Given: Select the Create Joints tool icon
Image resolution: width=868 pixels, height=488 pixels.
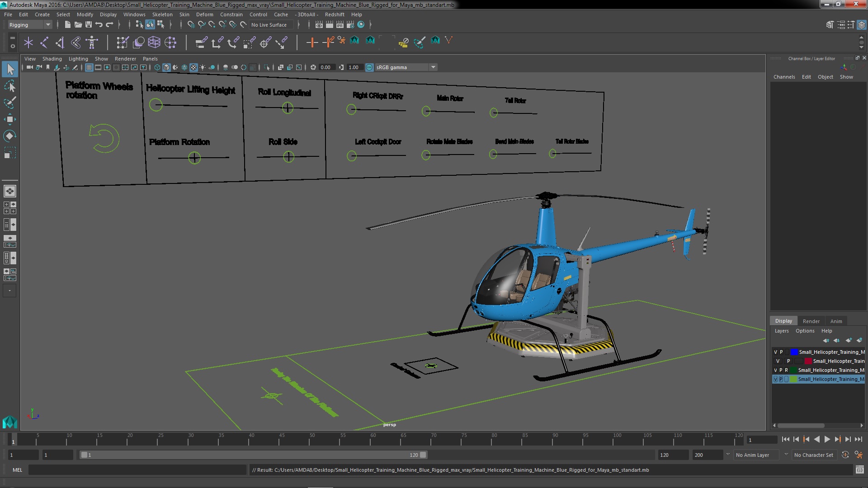Looking at the screenshot, I should [44, 42].
